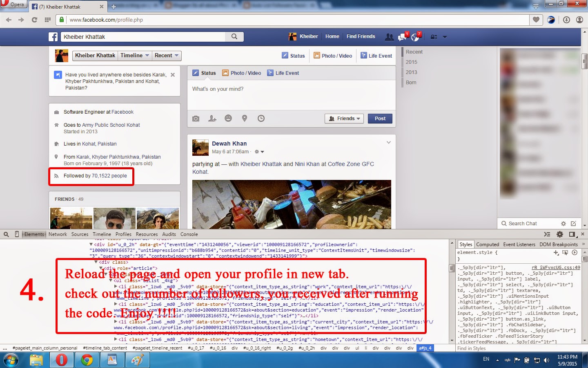The image size is (588, 368).
Task: Expand the Timeline dropdown on the profile
Action: point(135,55)
